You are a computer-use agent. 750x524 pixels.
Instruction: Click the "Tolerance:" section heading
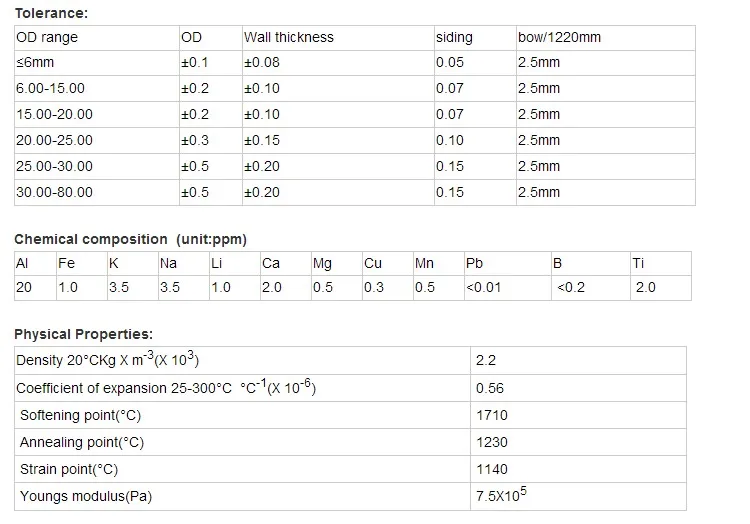(x=51, y=13)
